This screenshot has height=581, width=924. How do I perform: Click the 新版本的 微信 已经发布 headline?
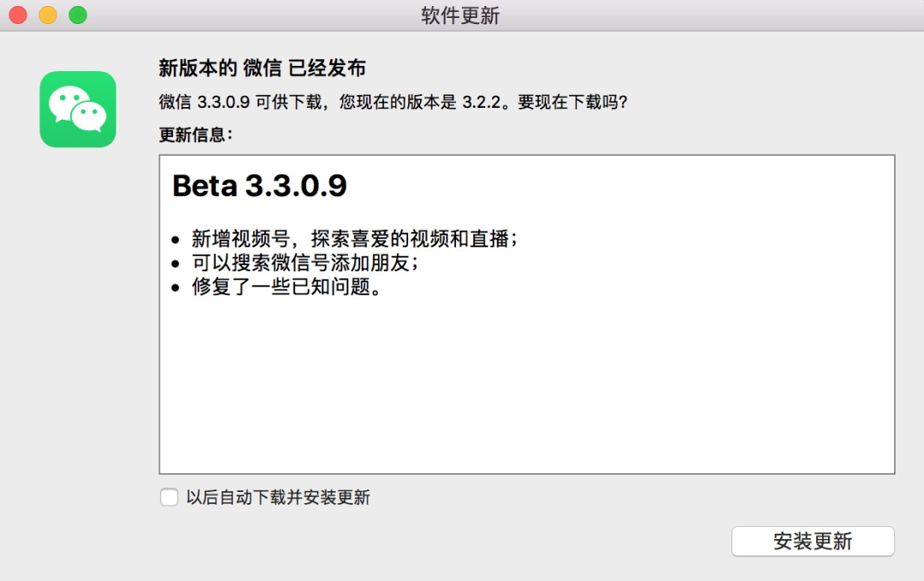(263, 68)
